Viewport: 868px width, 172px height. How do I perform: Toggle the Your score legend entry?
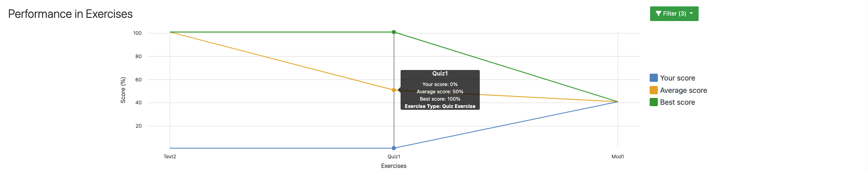coord(673,78)
